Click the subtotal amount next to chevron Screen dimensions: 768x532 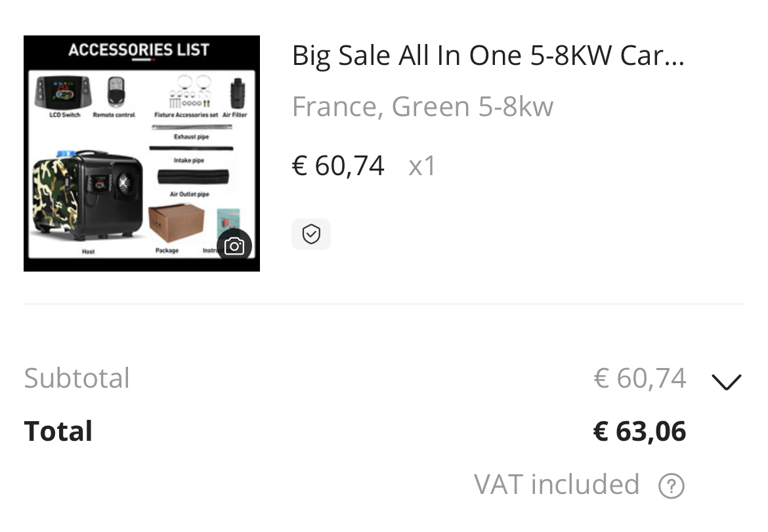pos(639,379)
